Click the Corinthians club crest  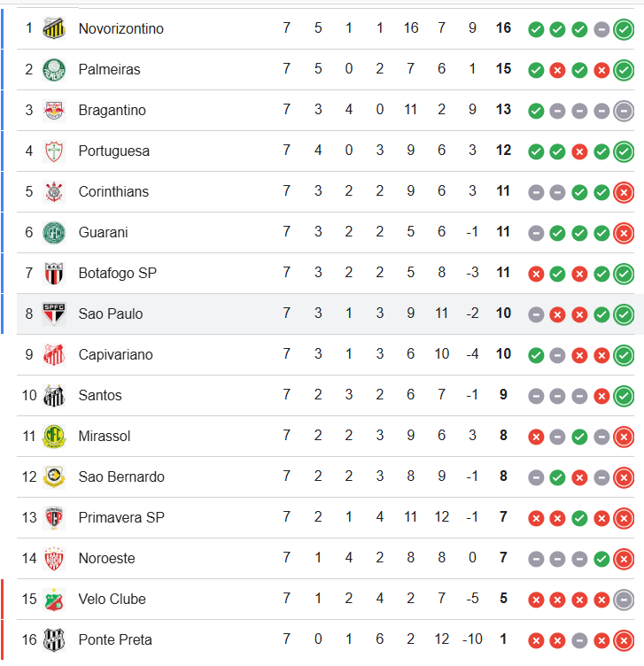pos(54,191)
